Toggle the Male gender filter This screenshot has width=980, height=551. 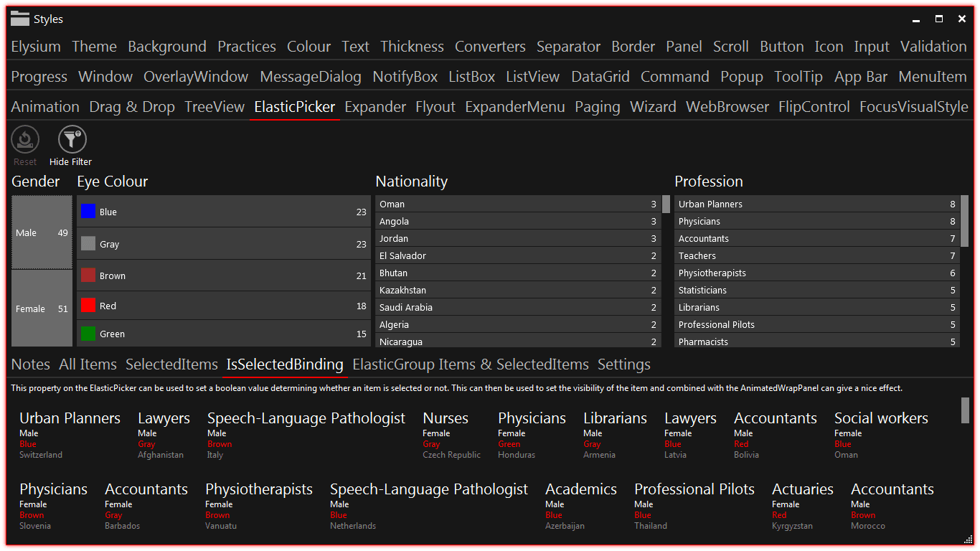point(41,232)
